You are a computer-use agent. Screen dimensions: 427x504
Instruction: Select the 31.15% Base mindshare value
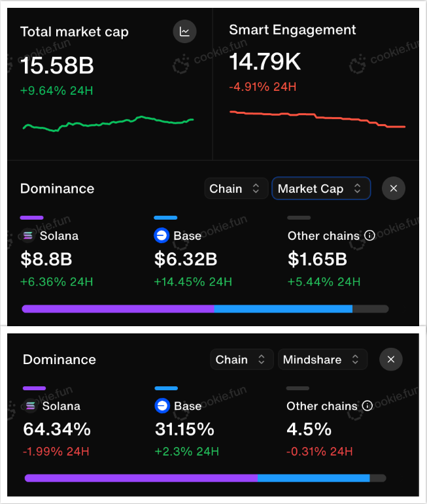(x=184, y=429)
